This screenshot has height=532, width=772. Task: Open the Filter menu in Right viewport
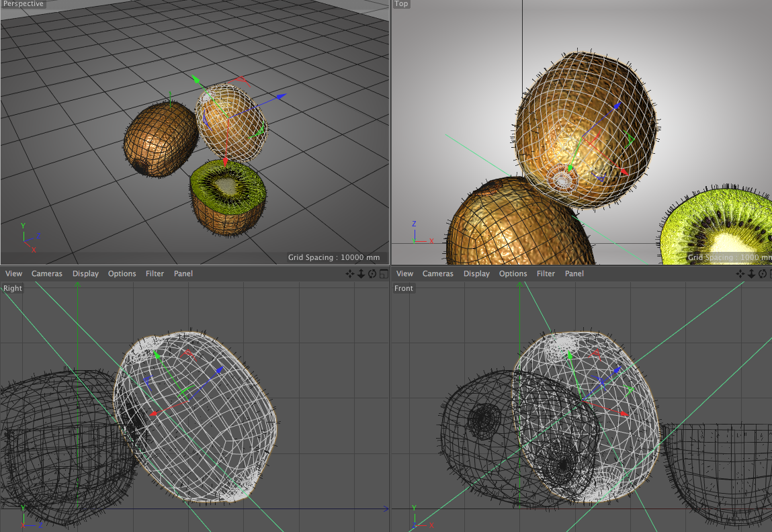[x=155, y=273]
